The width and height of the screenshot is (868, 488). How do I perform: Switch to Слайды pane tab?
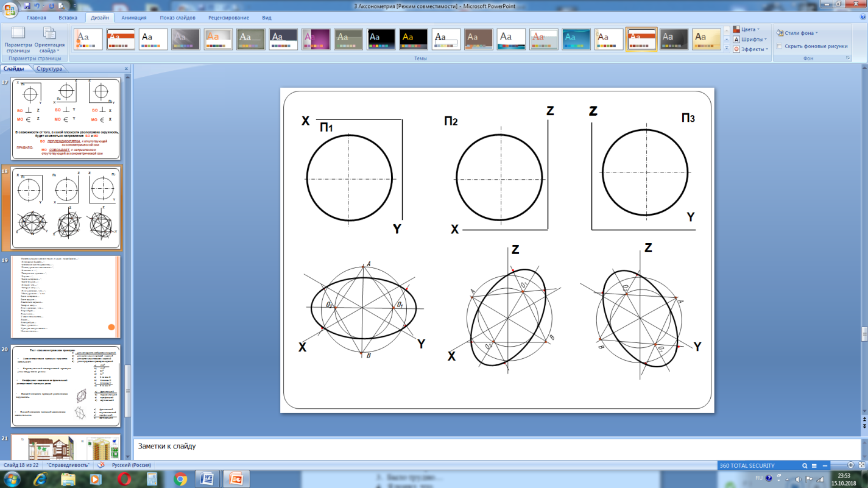[x=14, y=69]
